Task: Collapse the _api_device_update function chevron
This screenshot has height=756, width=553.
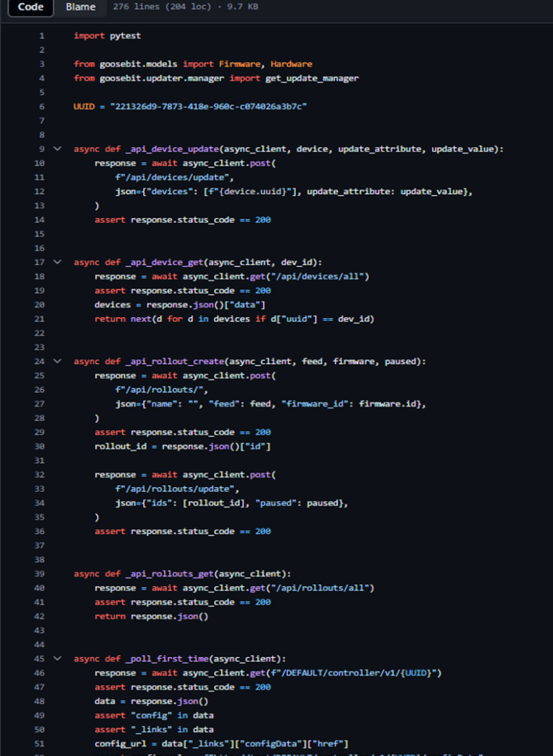Action: (58, 149)
